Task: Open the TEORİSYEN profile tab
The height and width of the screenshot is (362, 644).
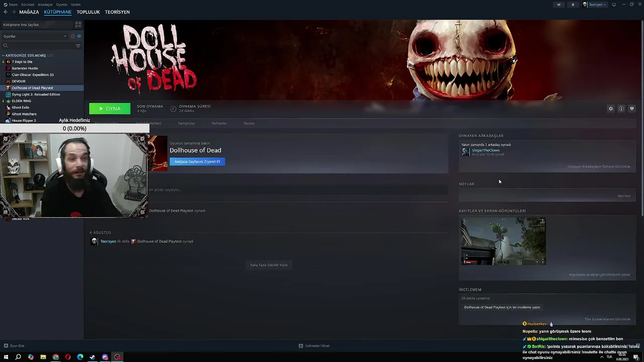Action: click(x=117, y=12)
